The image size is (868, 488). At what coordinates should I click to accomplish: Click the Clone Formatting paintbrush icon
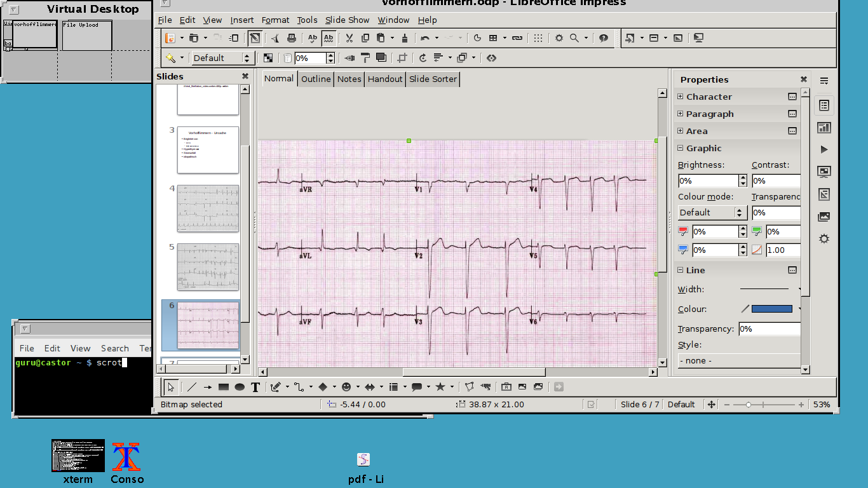(405, 38)
